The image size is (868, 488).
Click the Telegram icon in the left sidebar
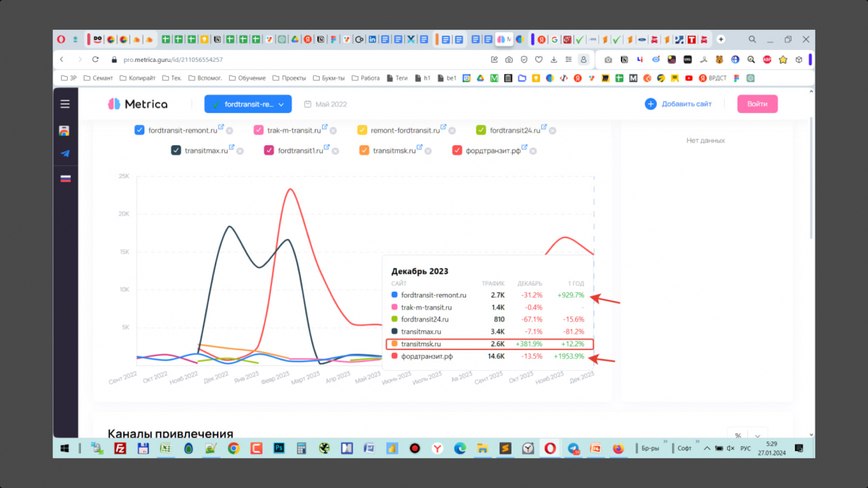coord(65,153)
